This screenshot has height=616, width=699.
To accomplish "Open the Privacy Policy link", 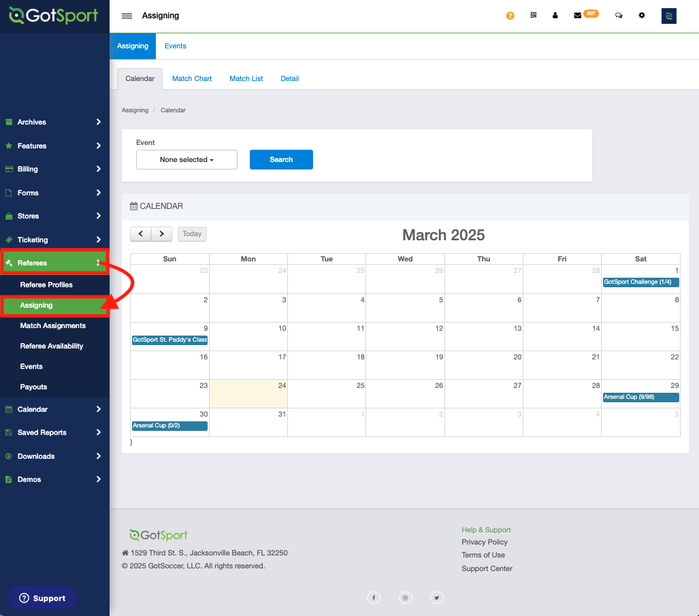I will pos(484,542).
